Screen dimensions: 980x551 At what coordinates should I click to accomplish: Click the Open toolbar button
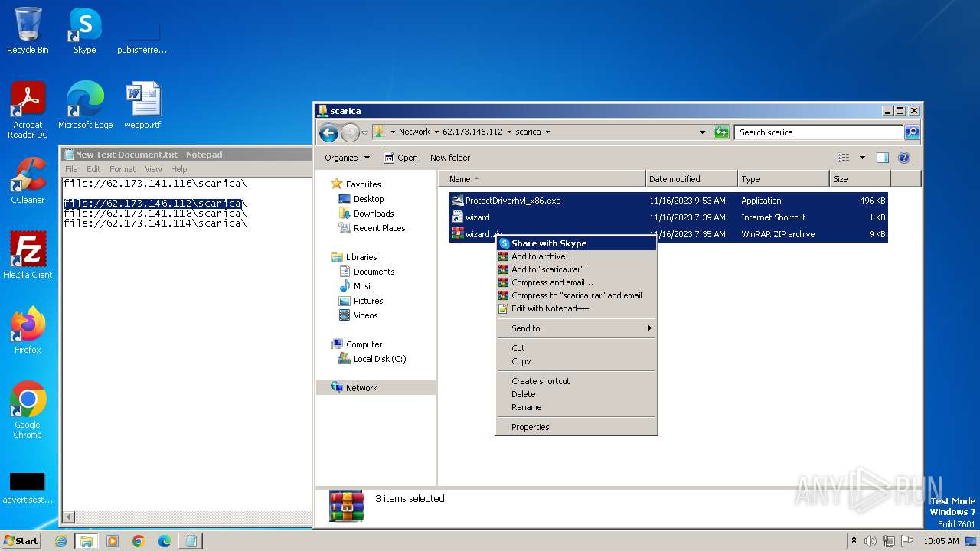[x=400, y=158]
